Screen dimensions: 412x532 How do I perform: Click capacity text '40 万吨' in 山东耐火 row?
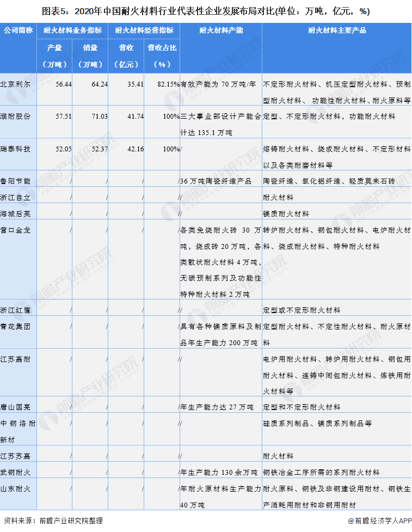pos(192,505)
